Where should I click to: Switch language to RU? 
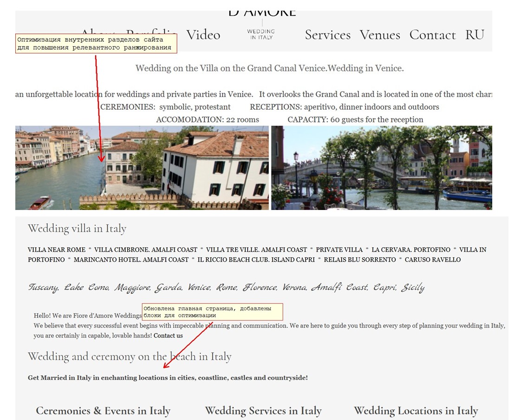[x=475, y=35]
